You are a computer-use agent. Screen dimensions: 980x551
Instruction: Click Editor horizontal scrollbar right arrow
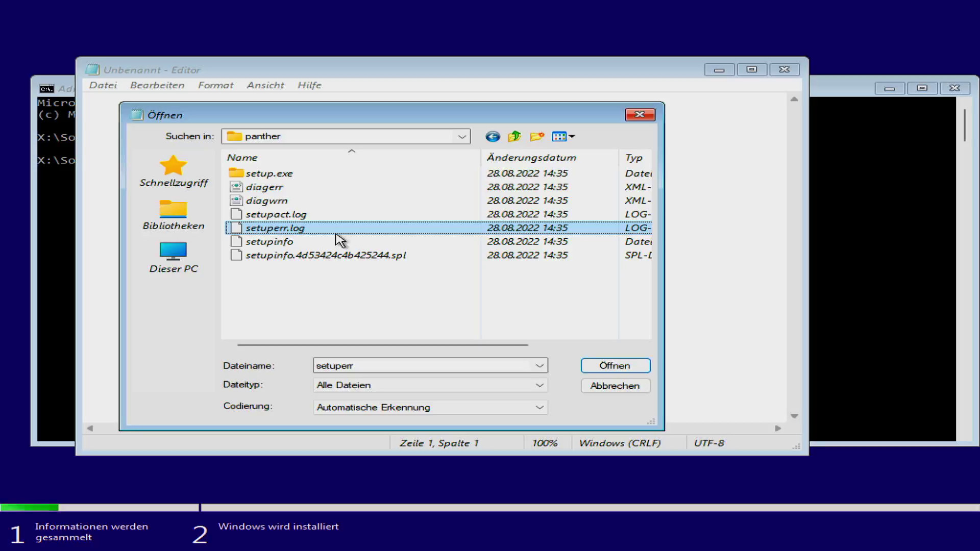[x=778, y=429]
